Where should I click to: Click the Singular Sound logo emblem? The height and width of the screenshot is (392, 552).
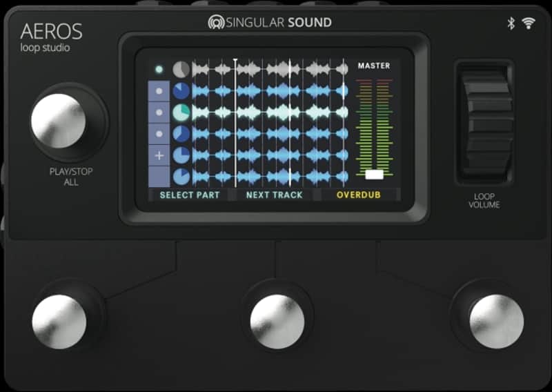coord(216,22)
